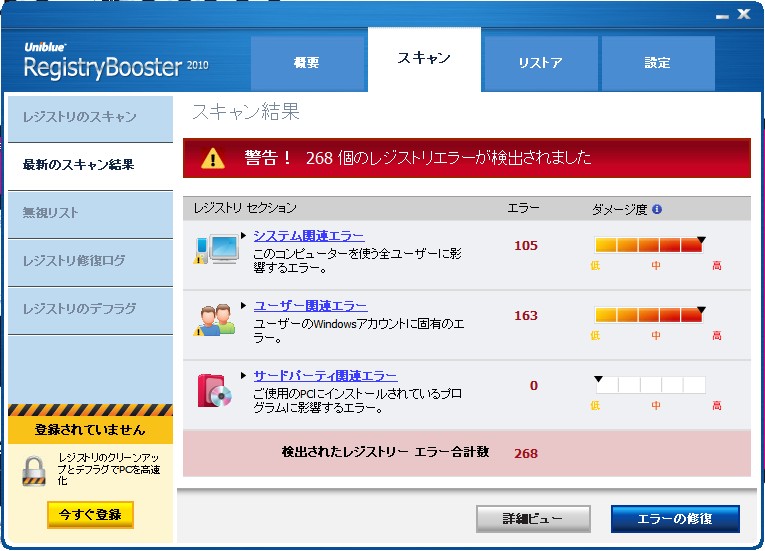Select the スキャン tab

click(x=424, y=59)
